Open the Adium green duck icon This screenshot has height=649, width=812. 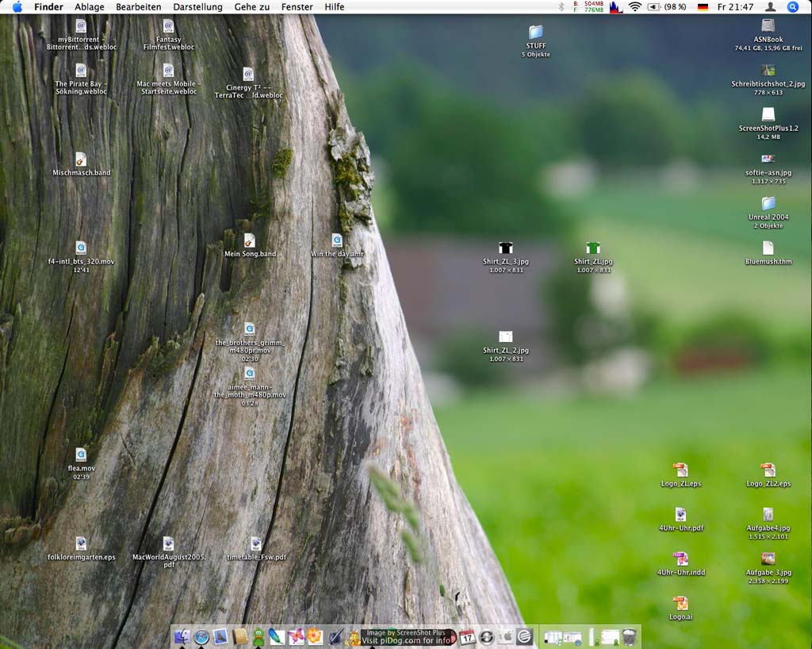pyautogui.click(x=259, y=636)
